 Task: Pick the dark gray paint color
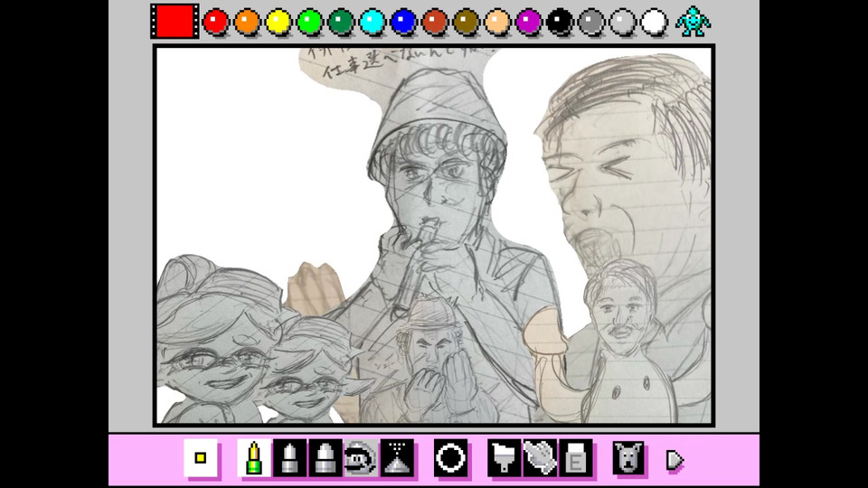click(x=590, y=23)
